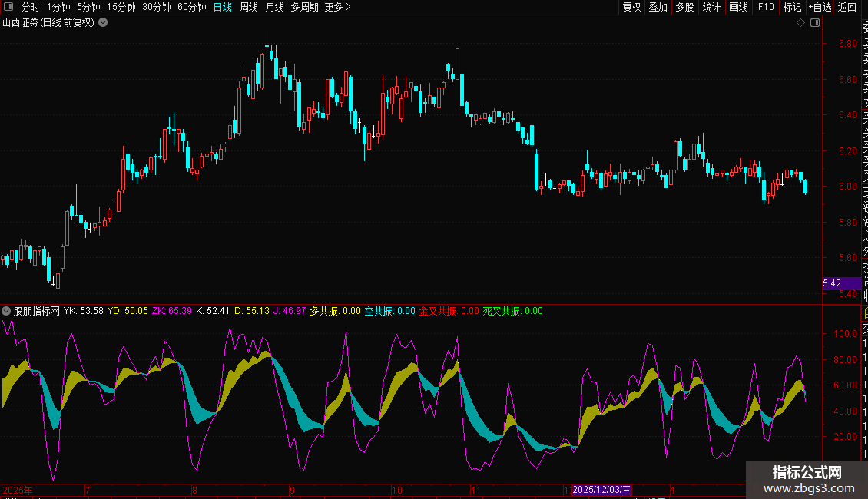Open the 山西证券 chart title dropdown
868x499 pixels.
(103, 22)
